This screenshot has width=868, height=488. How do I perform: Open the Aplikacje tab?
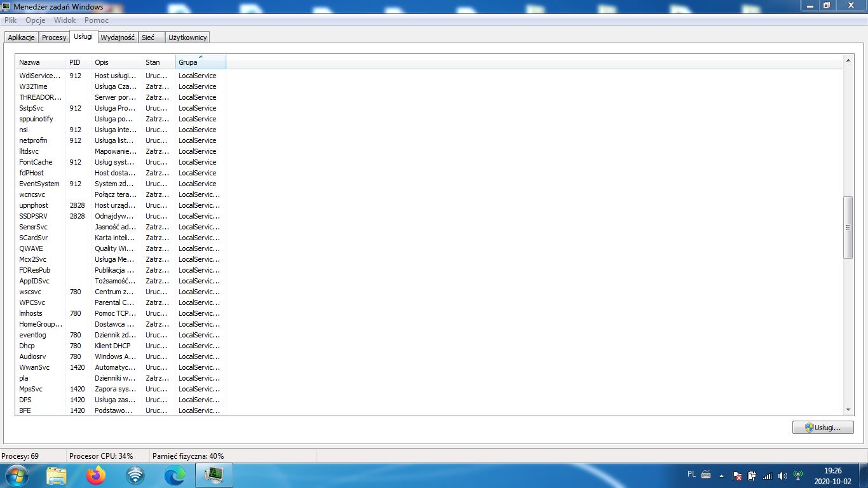pos(21,37)
